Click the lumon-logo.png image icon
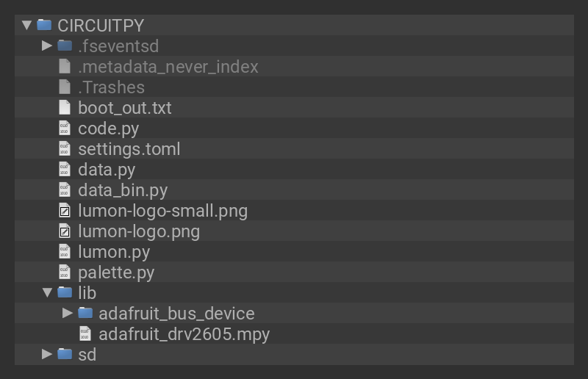This screenshot has width=588, height=379. tap(65, 231)
